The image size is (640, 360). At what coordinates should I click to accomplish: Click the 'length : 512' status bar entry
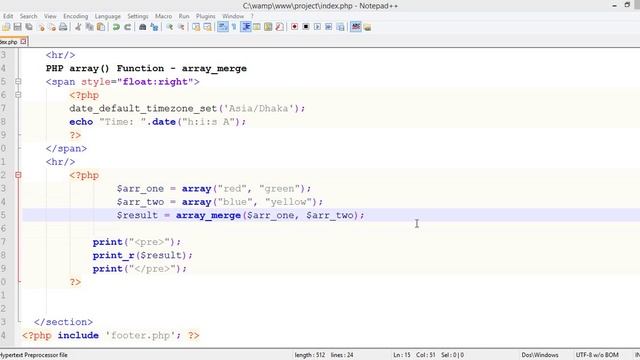(310, 355)
